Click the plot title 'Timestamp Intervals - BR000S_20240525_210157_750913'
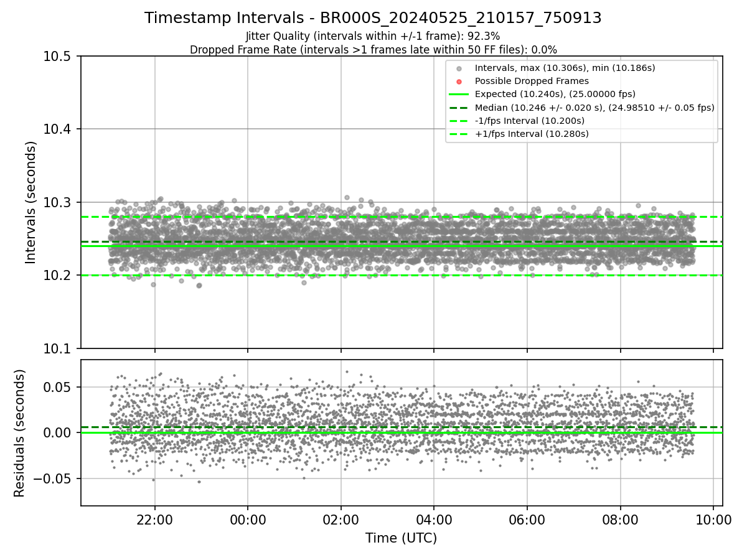Viewport: 747px width, 560px height. click(x=373, y=18)
